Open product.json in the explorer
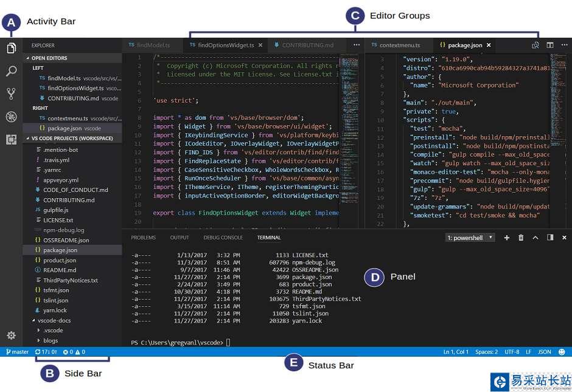The image size is (572, 392). click(x=72, y=260)
